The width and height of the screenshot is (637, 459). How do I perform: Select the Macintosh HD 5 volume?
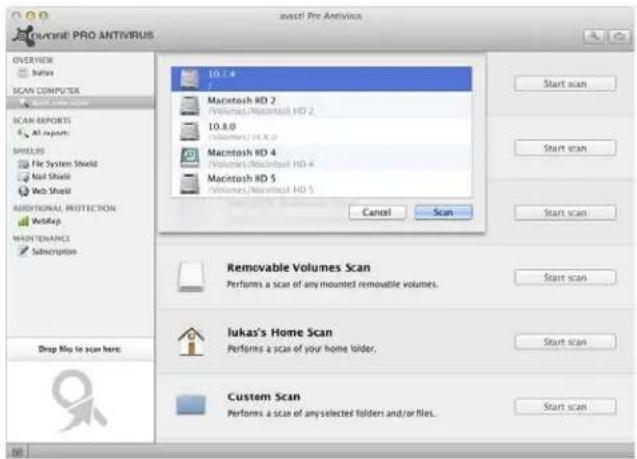click(x=321, y=183)
